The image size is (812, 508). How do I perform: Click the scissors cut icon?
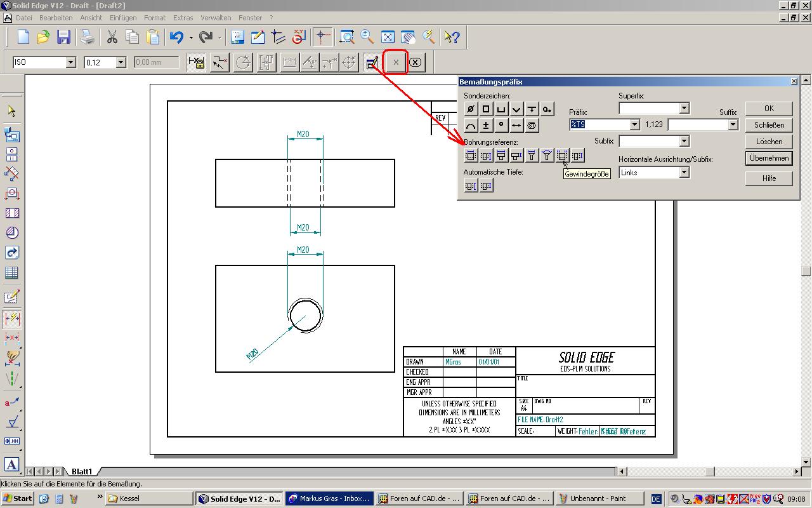click(112, 37)
